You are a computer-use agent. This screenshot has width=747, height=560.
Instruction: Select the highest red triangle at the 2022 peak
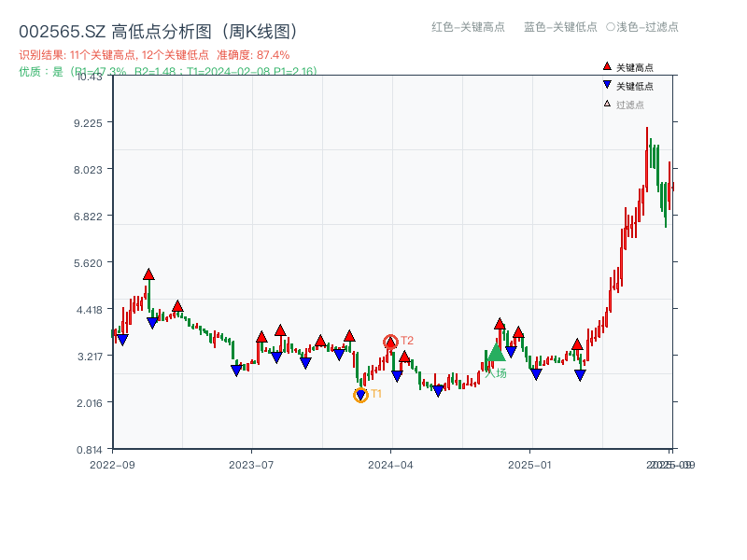click(148, 274)
